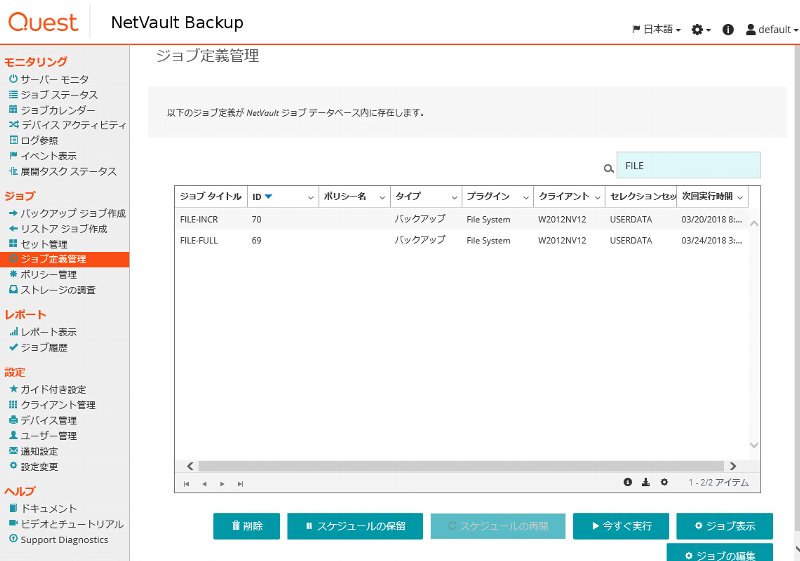Toggle ID column sort arrow
Image resolution: width=800 pixels, height=561 pixels.
268,196
